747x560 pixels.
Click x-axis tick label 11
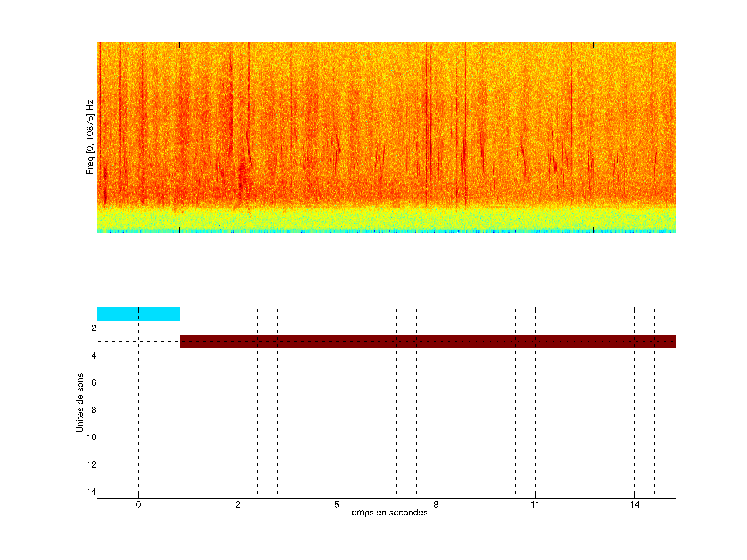point(535,505)
